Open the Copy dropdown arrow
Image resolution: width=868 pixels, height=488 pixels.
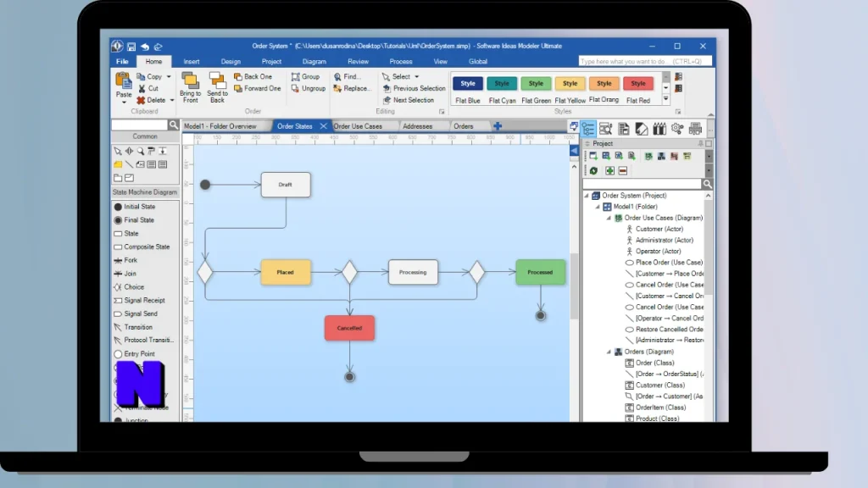point(169,77)
